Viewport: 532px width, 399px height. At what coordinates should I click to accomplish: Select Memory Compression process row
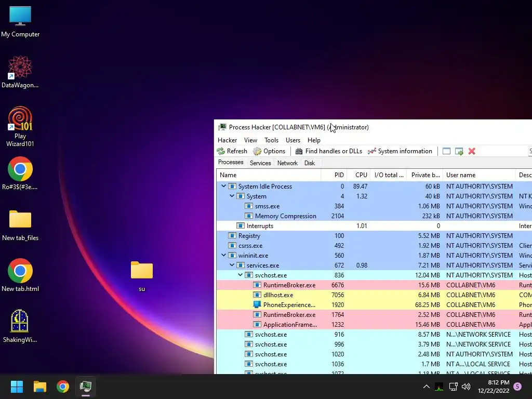point(374,216)
